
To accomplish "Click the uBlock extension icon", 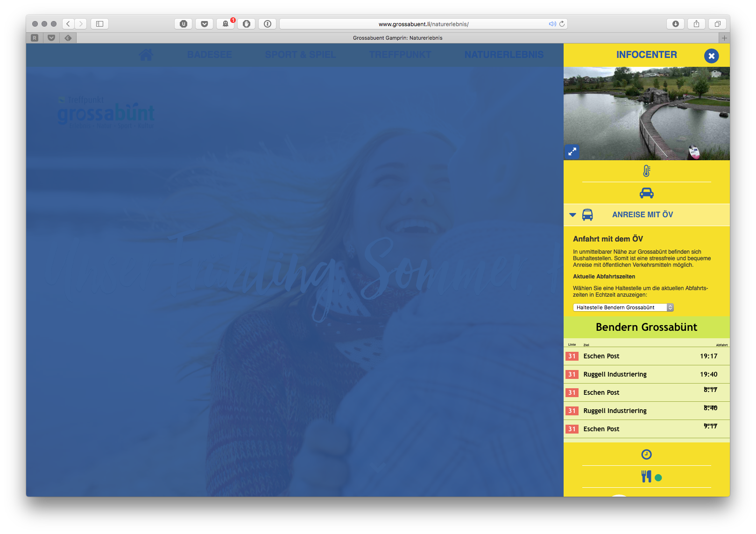I will (x=184, y=24).
